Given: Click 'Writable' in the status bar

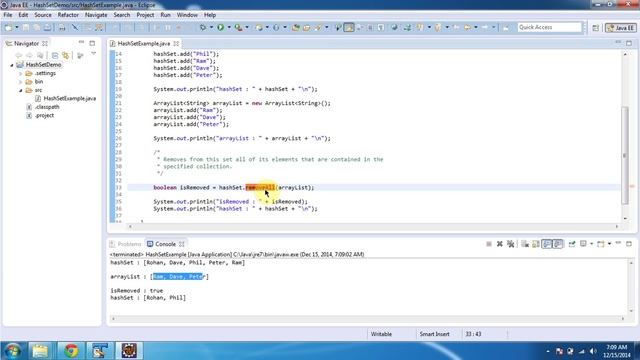Looking at the screenshot, I should [381, 334].
